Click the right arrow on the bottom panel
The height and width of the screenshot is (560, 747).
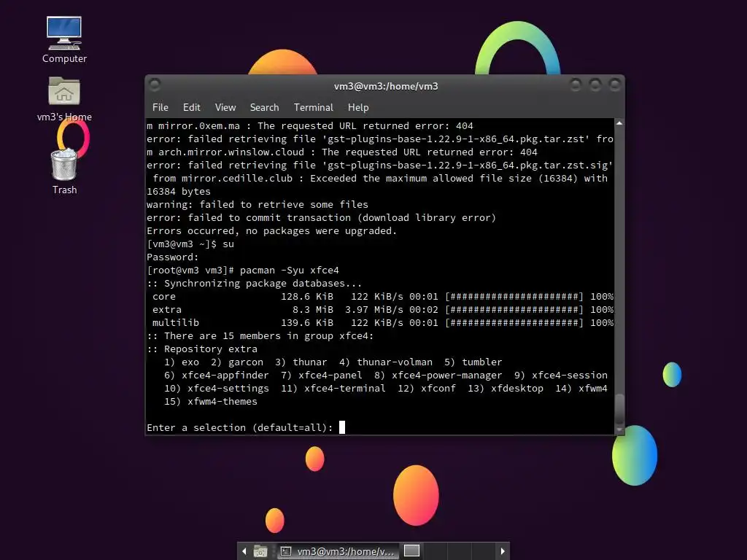click(503, 551)
